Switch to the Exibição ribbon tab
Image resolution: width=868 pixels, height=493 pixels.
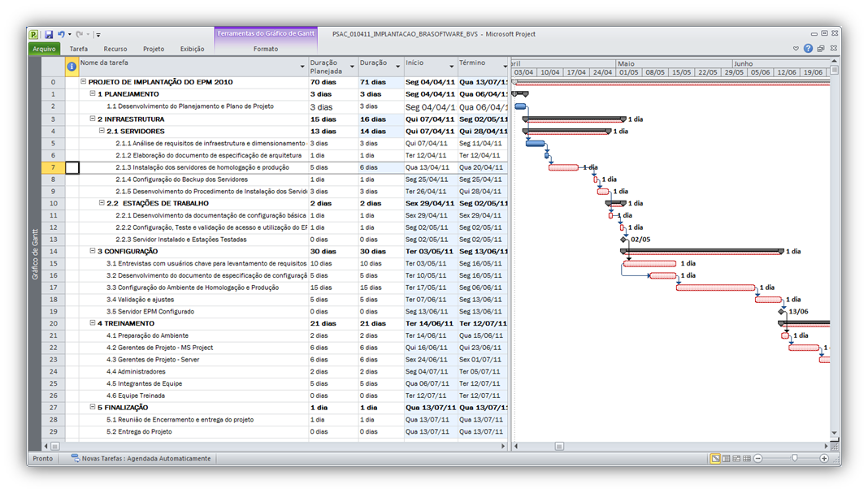click(193, 48)
